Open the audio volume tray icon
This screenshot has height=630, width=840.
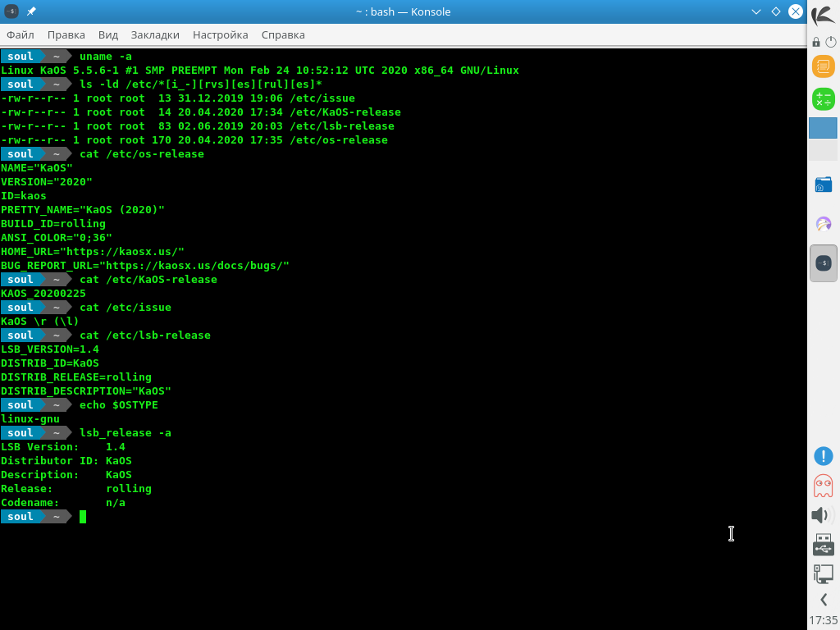[x=824, y=515]
